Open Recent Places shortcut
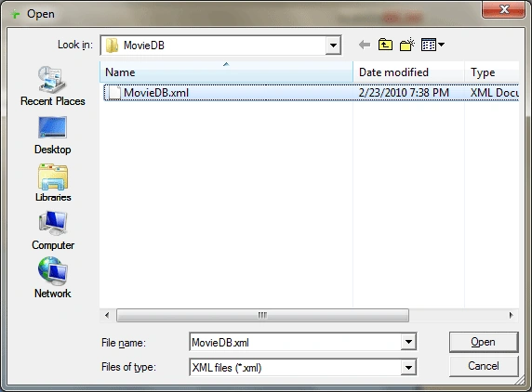Screen dimensions: 532x392 point(53,86)
